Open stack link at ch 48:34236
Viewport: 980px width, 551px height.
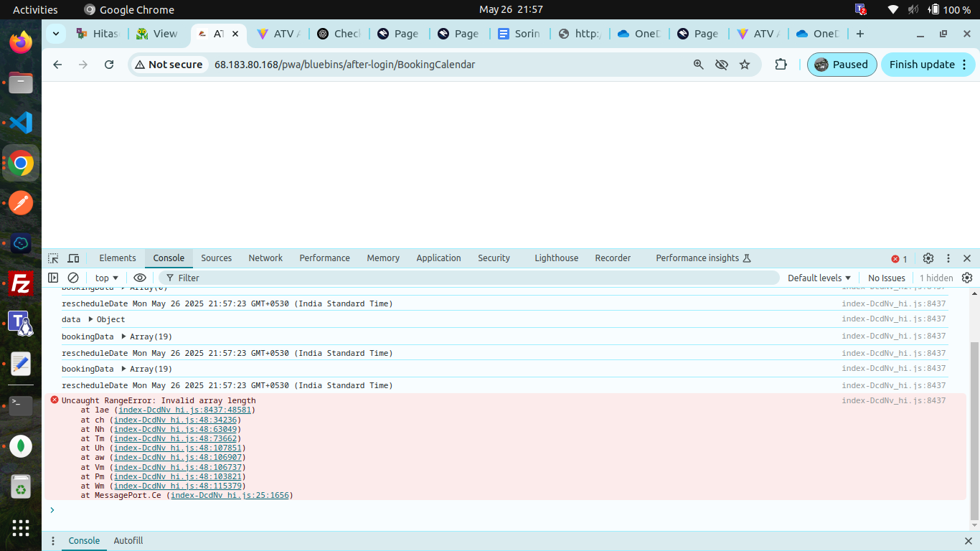[176, 420]
